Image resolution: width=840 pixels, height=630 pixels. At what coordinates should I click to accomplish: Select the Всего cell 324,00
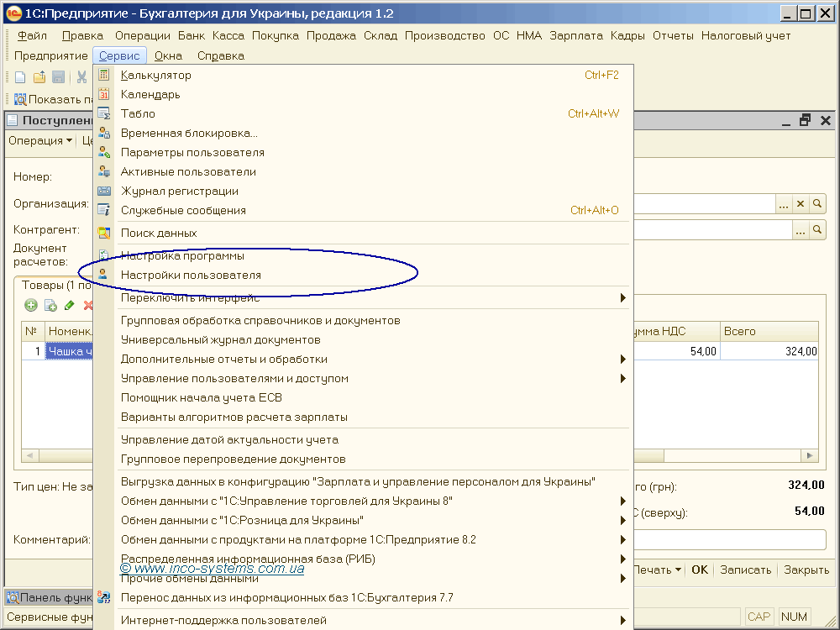click(x=769, y=351)
